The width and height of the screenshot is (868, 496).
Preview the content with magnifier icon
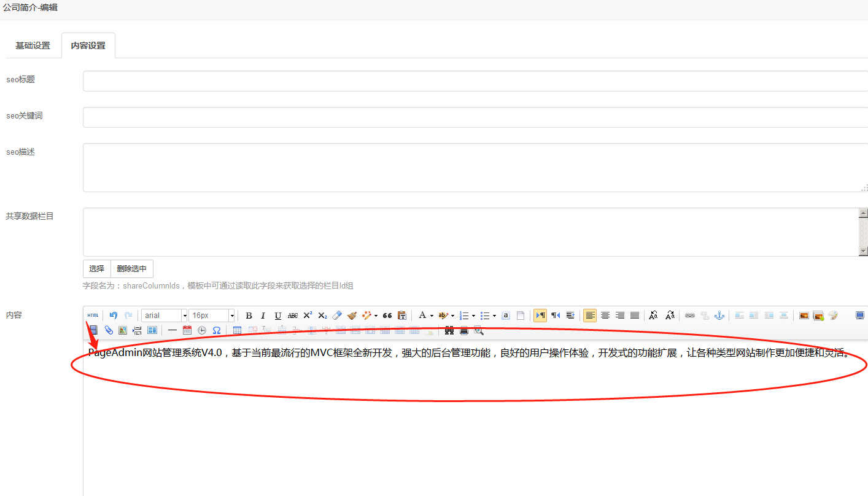point(479,330)
